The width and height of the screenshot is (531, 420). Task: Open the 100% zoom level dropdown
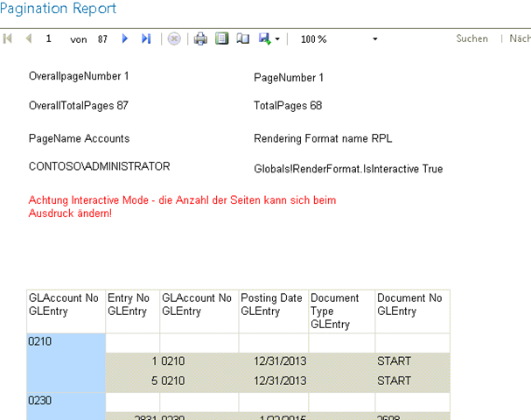tap(339, 39)
